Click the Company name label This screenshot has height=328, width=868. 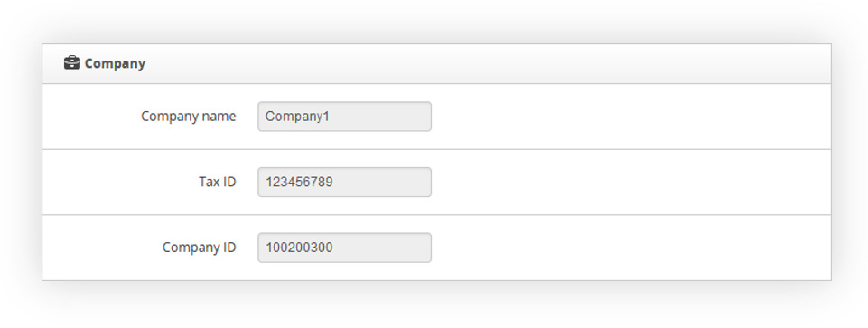pos(188,117)
